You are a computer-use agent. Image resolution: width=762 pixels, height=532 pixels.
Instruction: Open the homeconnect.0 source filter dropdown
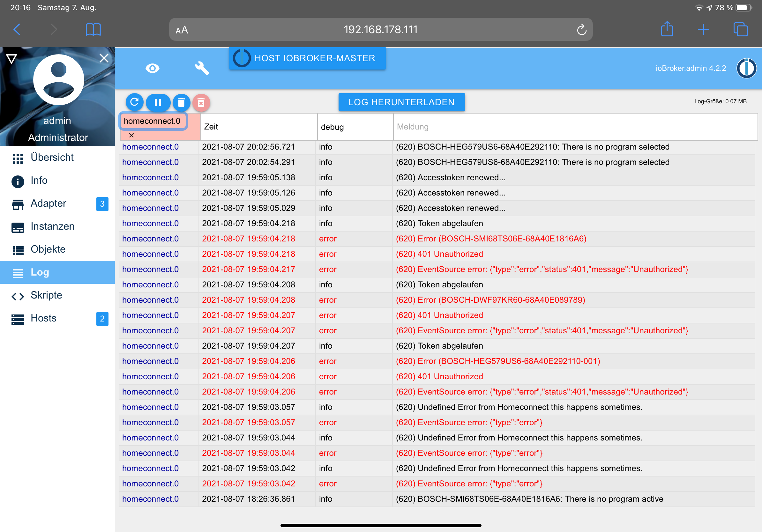pyautogui.click(x=153, y=121)
